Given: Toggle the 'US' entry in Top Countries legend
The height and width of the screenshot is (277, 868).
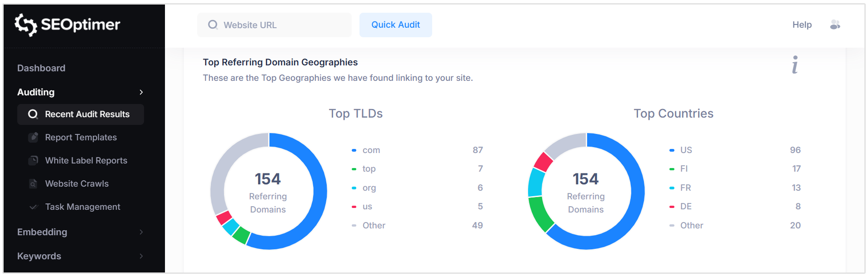Looking at the screenshot, I should click(x=686, y=150).
